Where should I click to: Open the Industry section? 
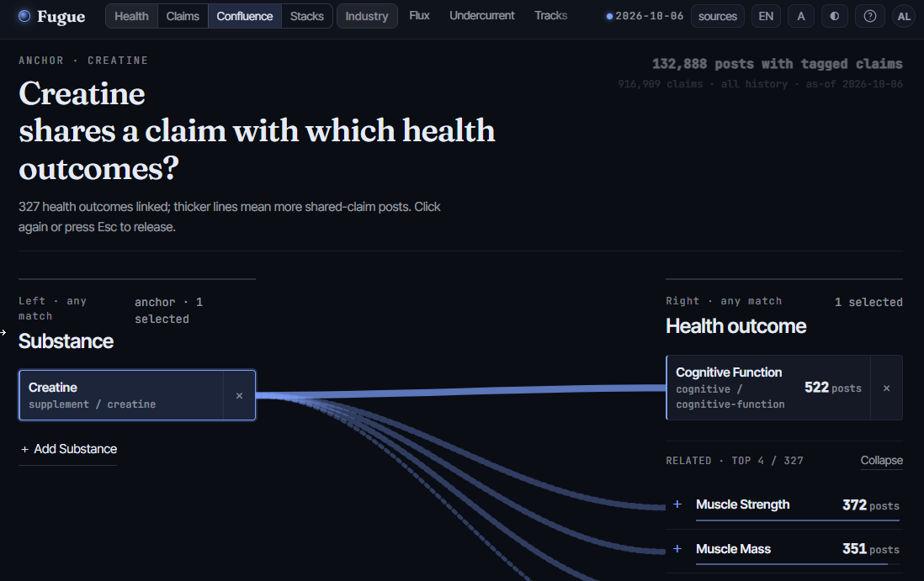click(367, 16)
